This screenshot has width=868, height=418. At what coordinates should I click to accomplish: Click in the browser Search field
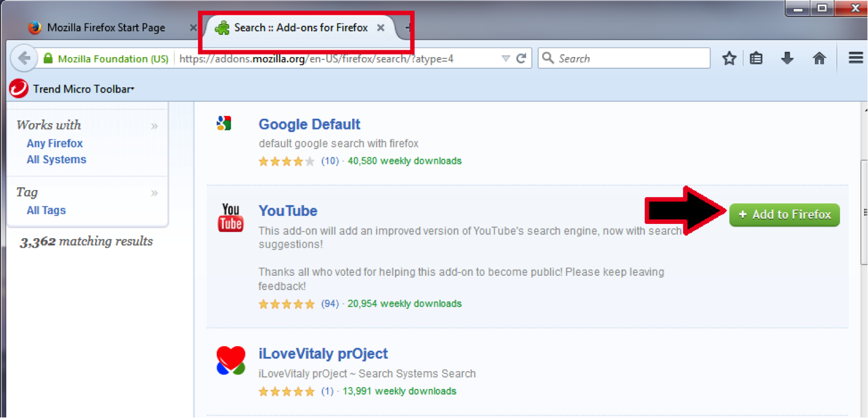tap(624, 58)
